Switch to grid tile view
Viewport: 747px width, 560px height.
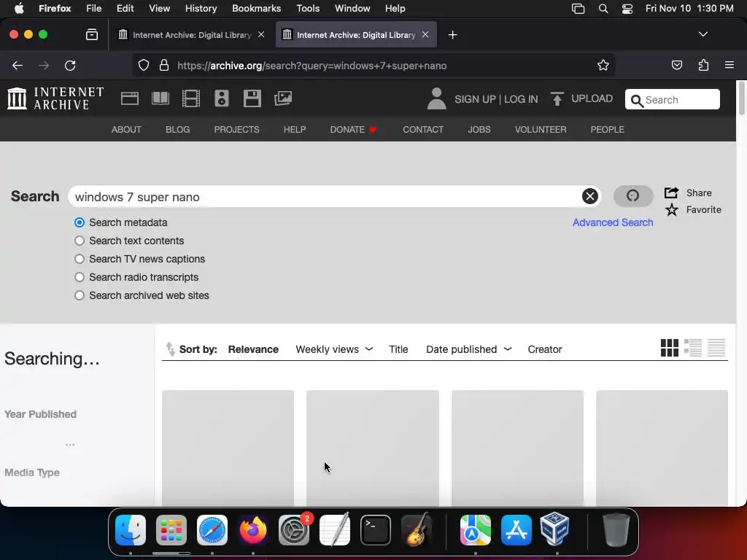point(670,348)
